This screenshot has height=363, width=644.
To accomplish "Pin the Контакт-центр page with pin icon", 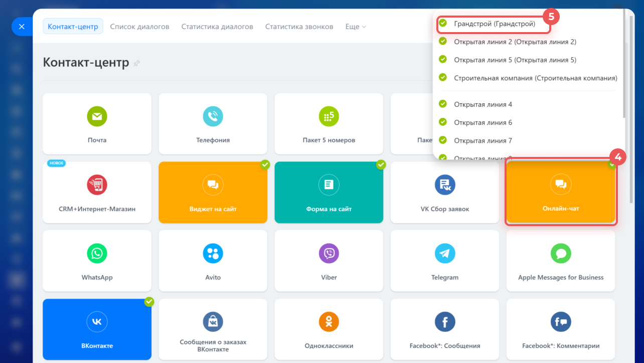I will (x=136, y=63).
